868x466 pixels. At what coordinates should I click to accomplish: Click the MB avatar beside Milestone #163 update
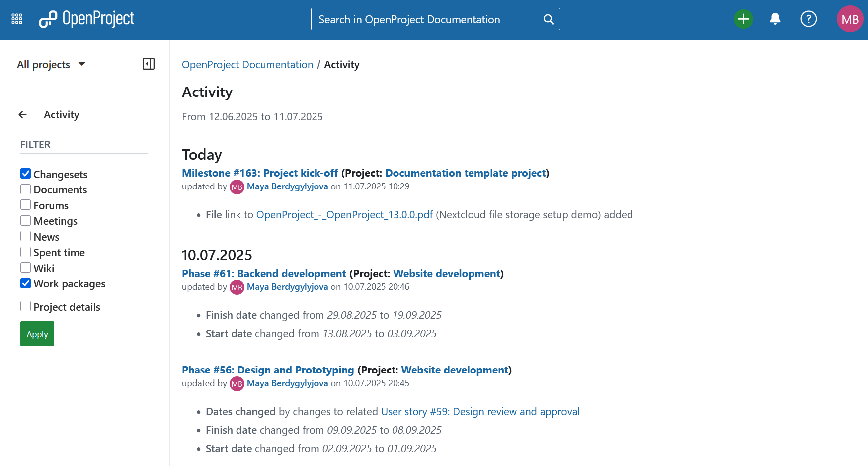click(x=237, y=187)
